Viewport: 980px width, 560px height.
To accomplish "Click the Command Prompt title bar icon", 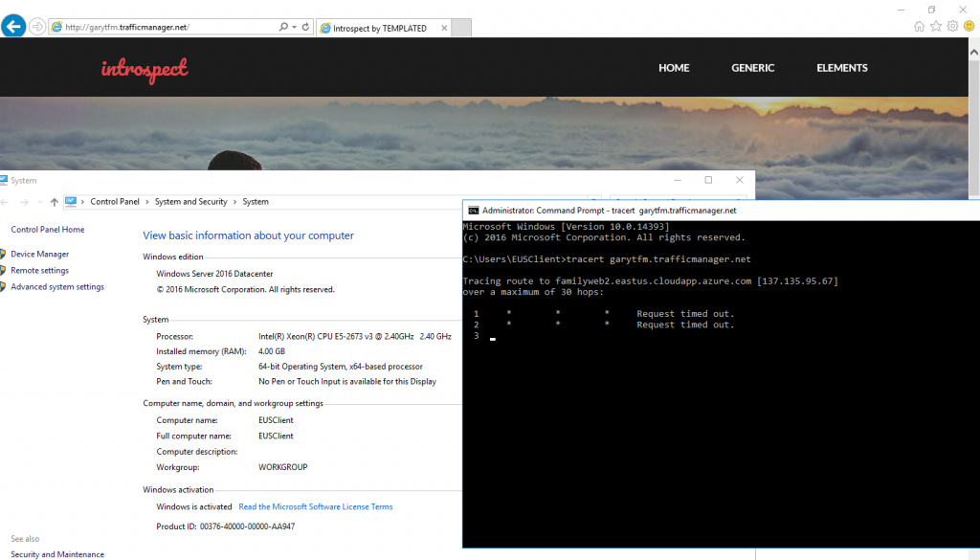I will click(473, 211).
